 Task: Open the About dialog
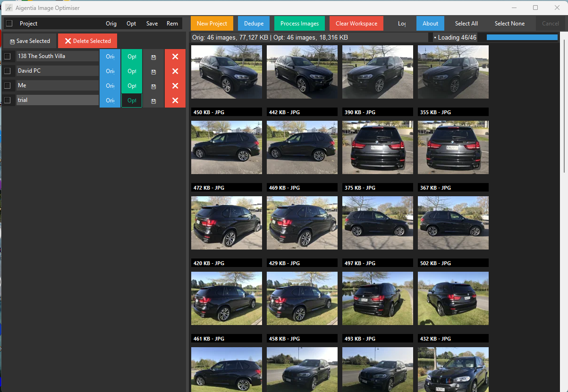click(431, 24)
